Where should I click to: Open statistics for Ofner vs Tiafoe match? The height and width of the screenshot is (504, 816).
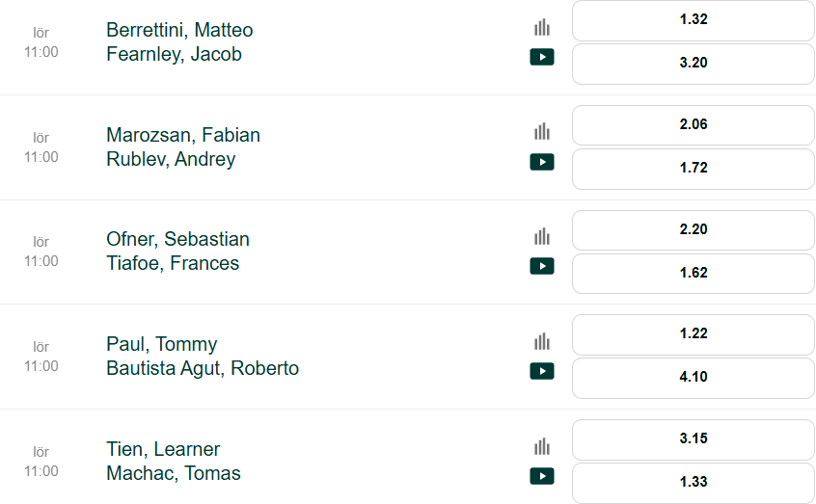tap(542, 237)
